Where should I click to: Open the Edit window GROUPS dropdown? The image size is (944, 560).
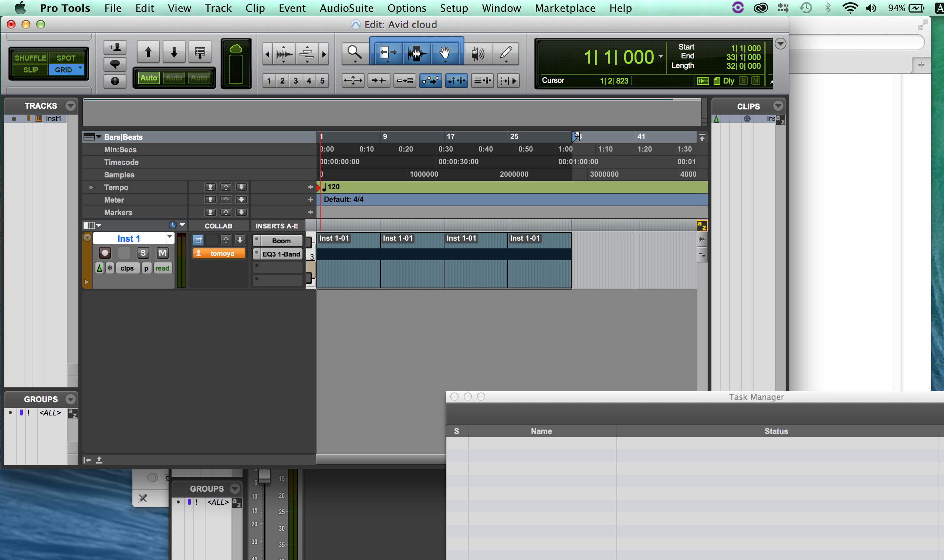[x=70, y=399]
